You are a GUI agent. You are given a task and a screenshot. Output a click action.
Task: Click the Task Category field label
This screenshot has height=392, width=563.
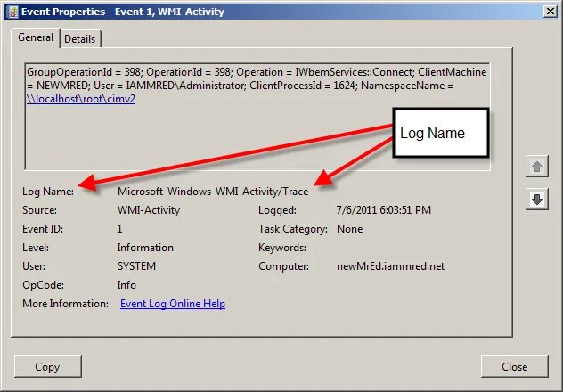[293, 229]
